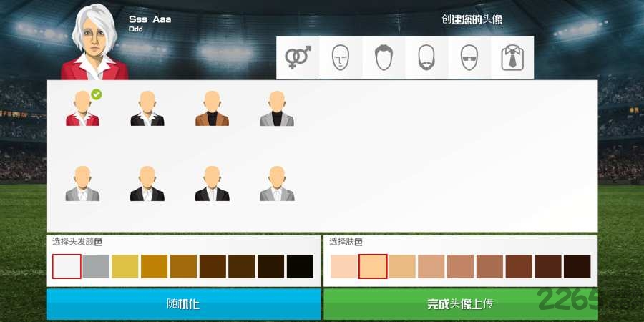This screenshot has width=644, height=322.
Task: Choose white hair color swatch
Action: [x=67, y=267]
